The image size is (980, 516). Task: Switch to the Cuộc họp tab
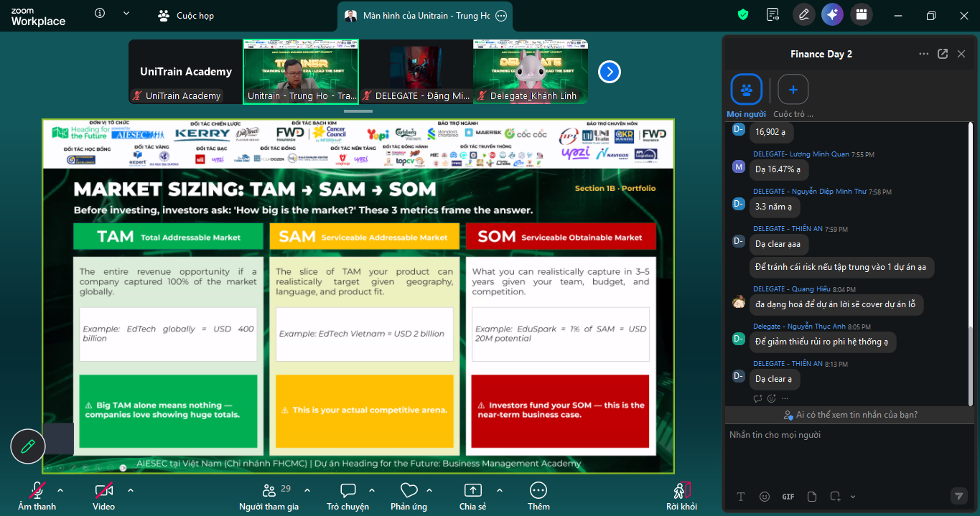click(x=186, y=16)
